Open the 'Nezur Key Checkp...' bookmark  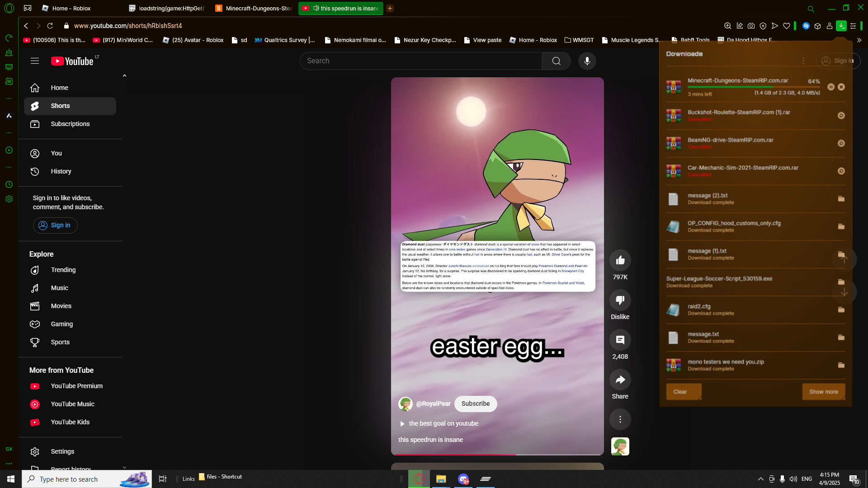click(x=425, y=40)
